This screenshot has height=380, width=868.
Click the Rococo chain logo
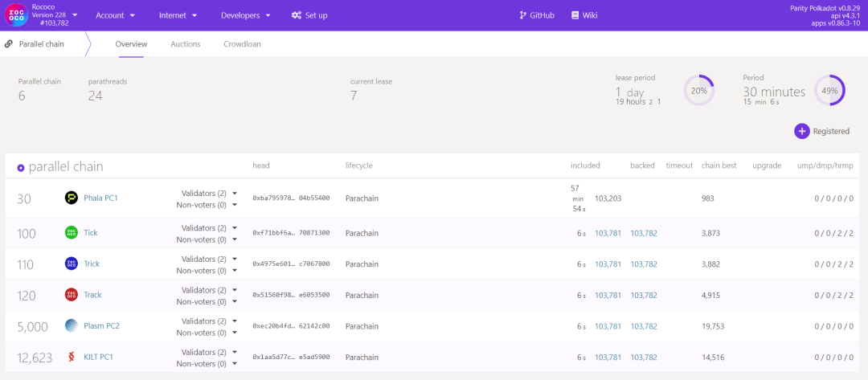[16, 15]
